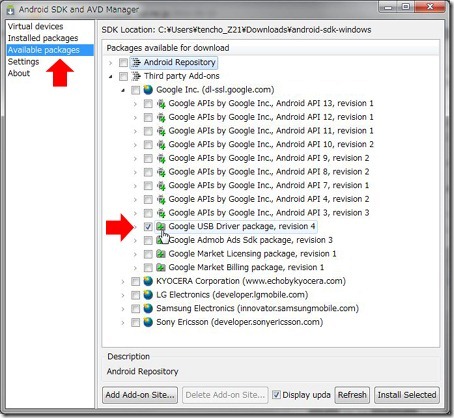The image size is (454, 418).
Task: Open the Add Add-on Site dialog
Action: pyautogui.click(x=140, y=395)
